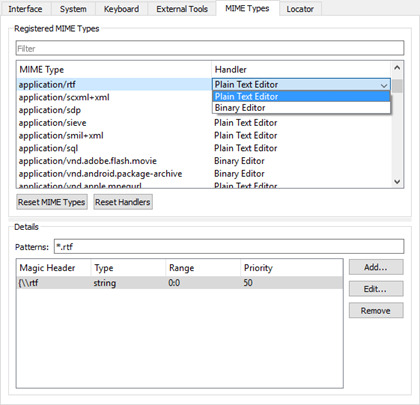Screen dimensions: 420x405
Task: Click Reset MIME Types button
Action: (x=52, y=202)
